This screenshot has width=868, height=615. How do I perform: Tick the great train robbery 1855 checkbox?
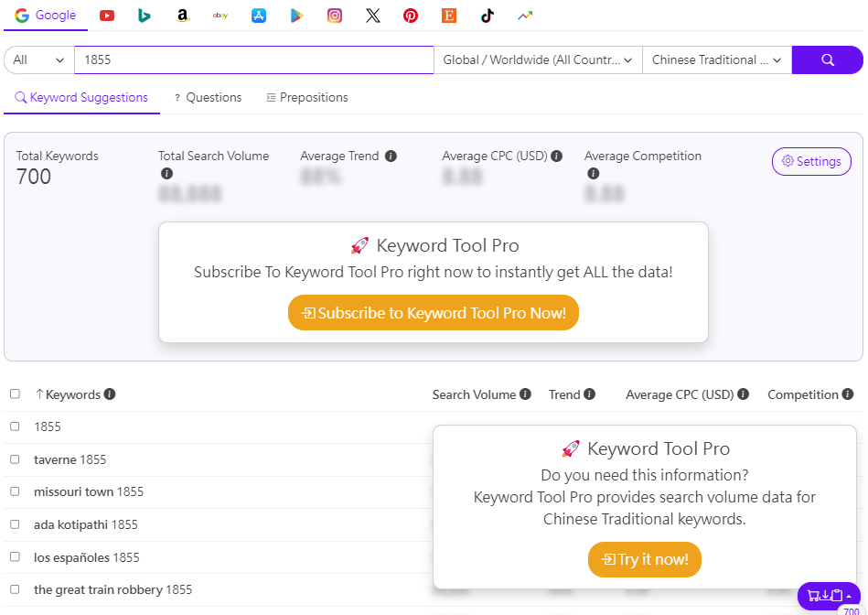point(15,589)
